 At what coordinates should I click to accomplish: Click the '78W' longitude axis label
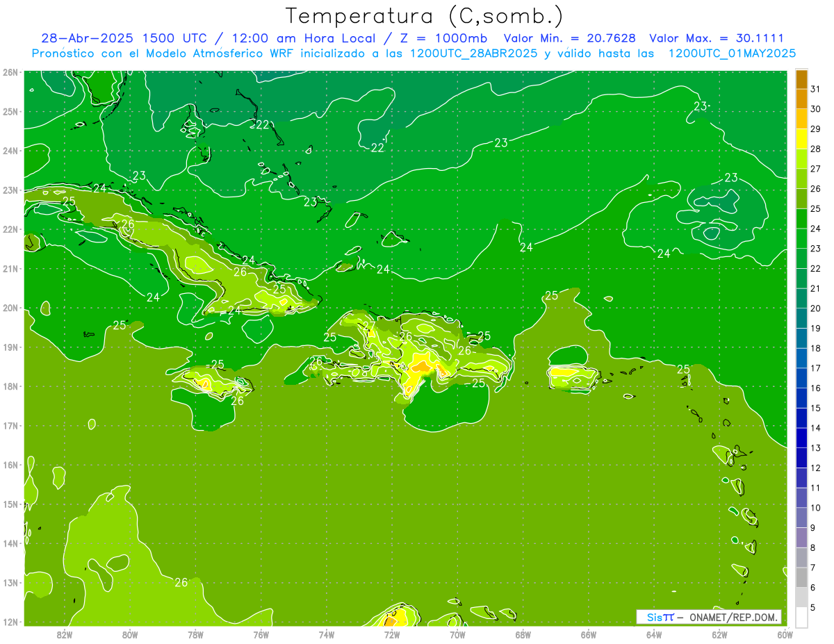point(195,634)
